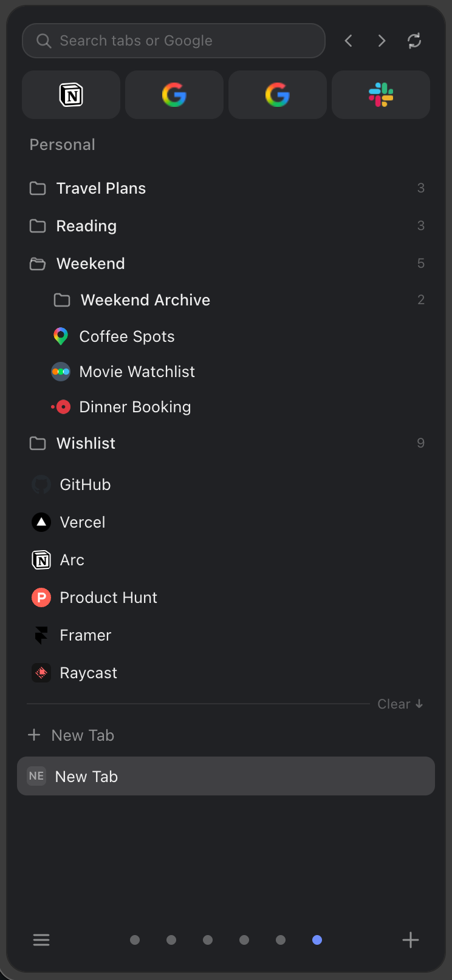Create a new tab with the plus button
Image resolution: width=452 pixels, height=980 pixels.
coord(410,939)
